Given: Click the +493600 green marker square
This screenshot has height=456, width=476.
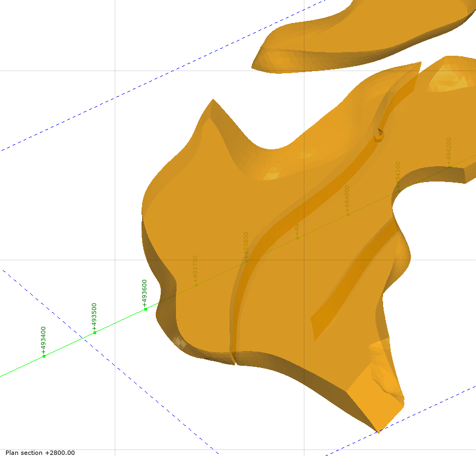Looking at the screenshot, I should coord(145,309).
